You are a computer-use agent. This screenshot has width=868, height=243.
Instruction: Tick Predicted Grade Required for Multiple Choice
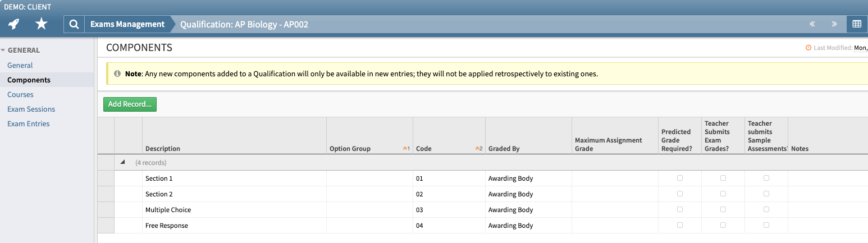click(x=680, y=209)
